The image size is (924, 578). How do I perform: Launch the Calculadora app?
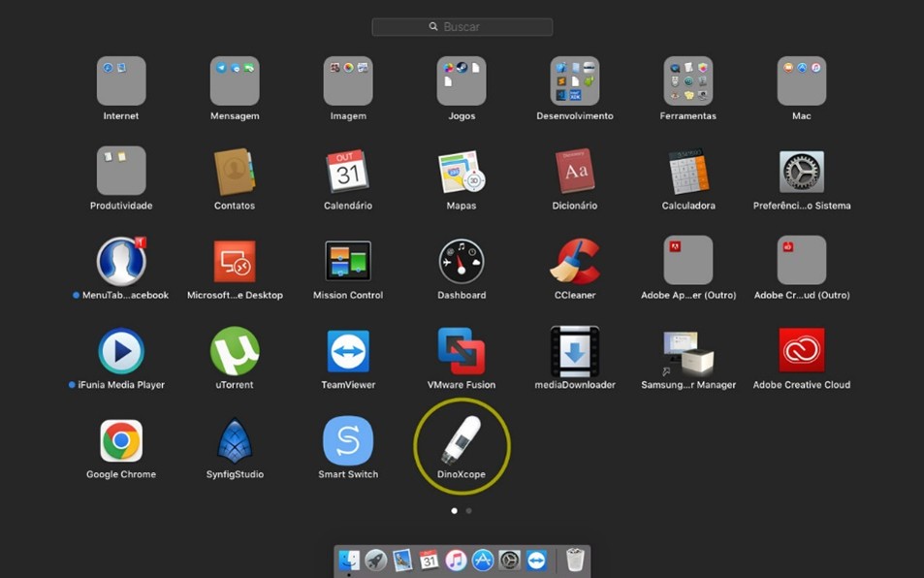[688, 172]
